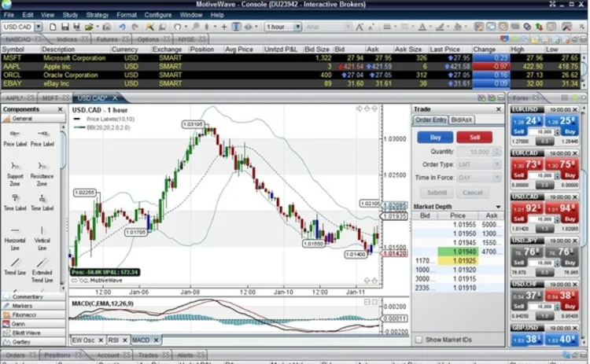The height and width of the screenshot is (364, 590).
Task: Expand the Market Depth options arrow
Action: point(498,207)
